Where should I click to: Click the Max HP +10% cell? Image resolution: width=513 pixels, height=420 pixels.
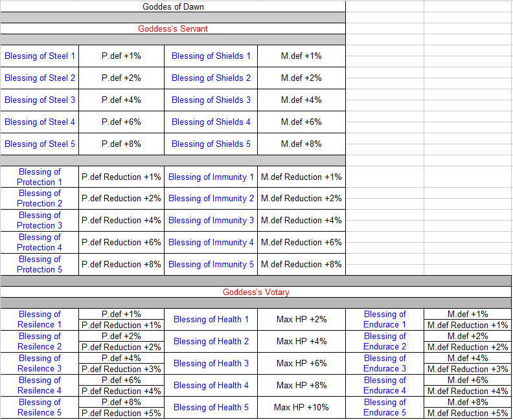[301, 408]
